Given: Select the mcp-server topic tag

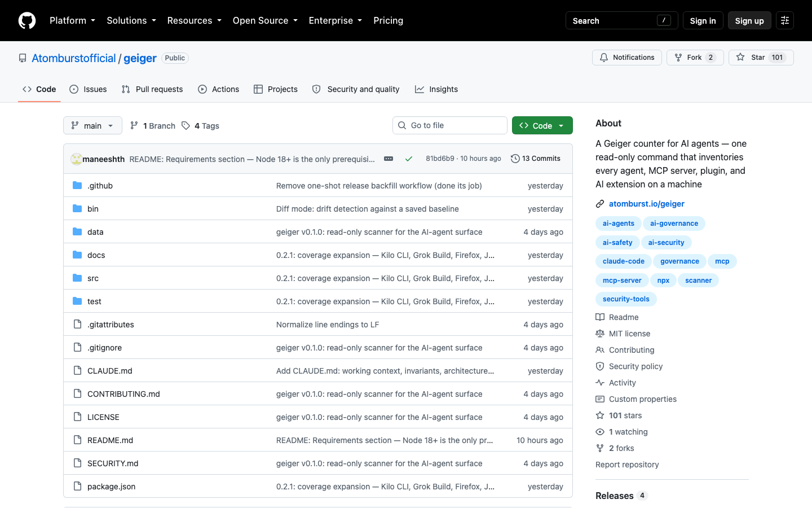Looking at the screenshot, I should coord(622,281).
